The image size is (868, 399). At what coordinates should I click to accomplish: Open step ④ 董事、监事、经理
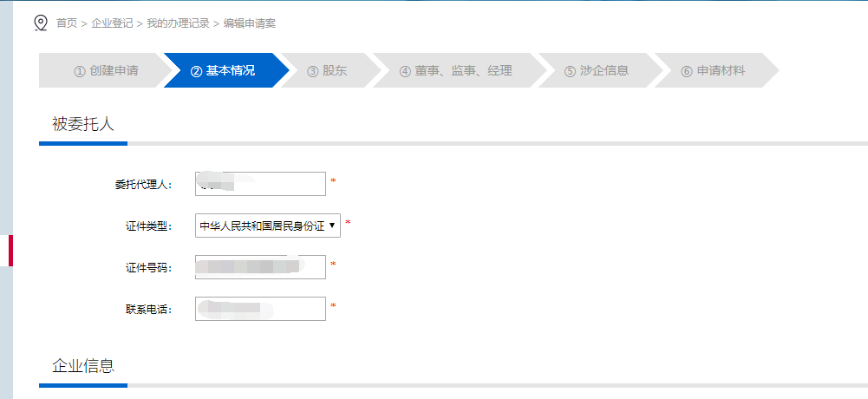point(460,70)
